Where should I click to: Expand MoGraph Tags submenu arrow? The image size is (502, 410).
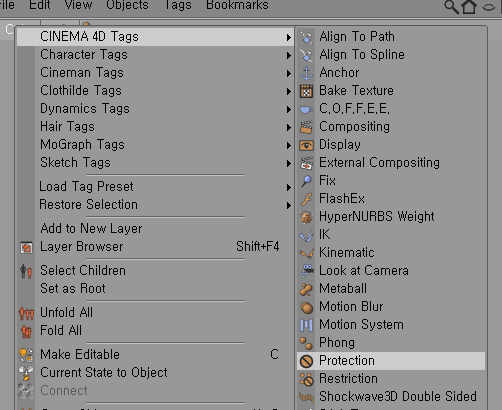[x=289, y=145]
